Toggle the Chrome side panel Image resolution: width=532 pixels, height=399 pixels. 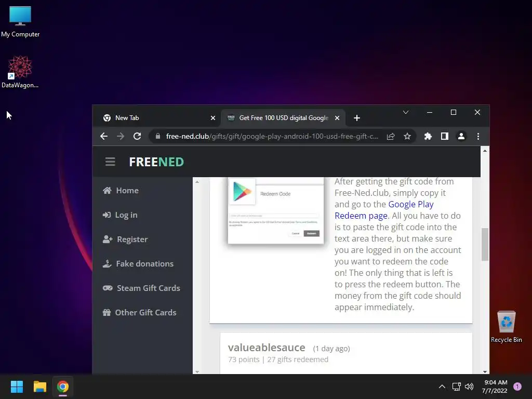pos(445,137)
